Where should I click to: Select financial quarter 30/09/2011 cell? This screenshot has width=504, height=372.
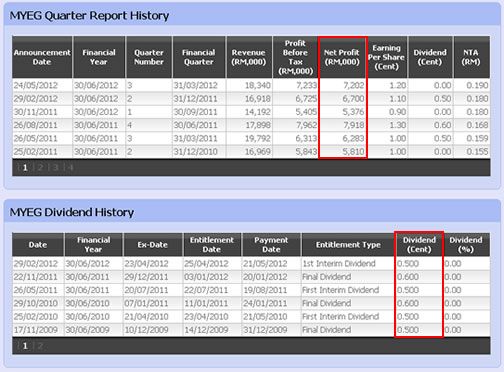pyautogui.click(x=195, y=112)
